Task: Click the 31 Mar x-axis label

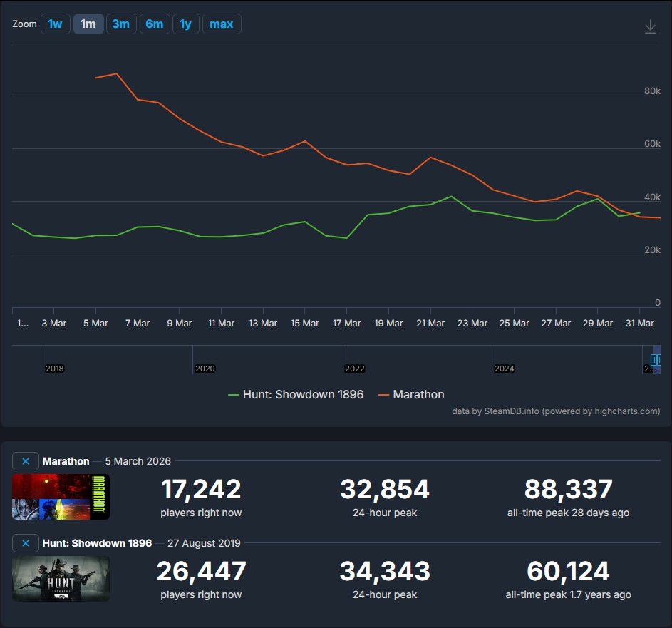Action: [x=639, y=323]
